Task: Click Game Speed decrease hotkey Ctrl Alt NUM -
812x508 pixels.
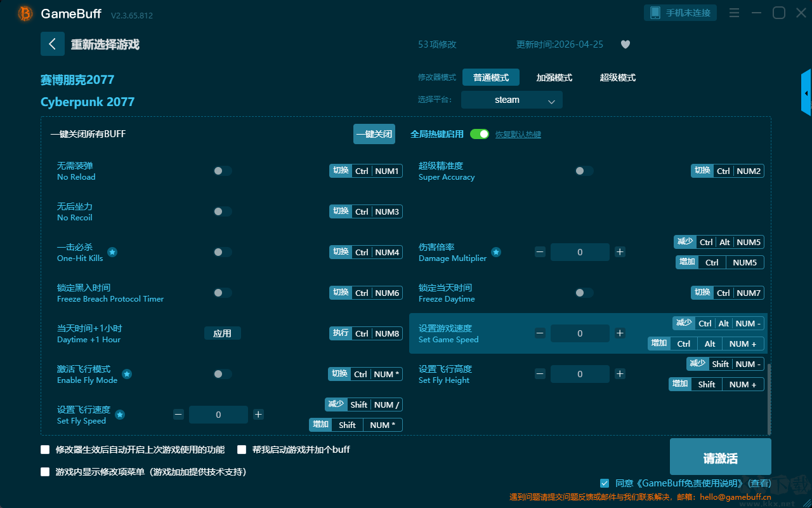Action: click(718, 323)
